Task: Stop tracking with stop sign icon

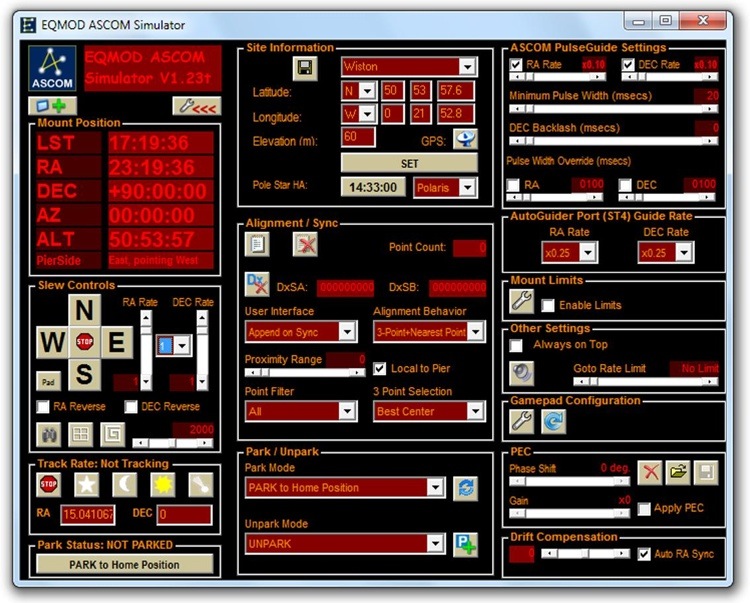Action: coord(48,484)
